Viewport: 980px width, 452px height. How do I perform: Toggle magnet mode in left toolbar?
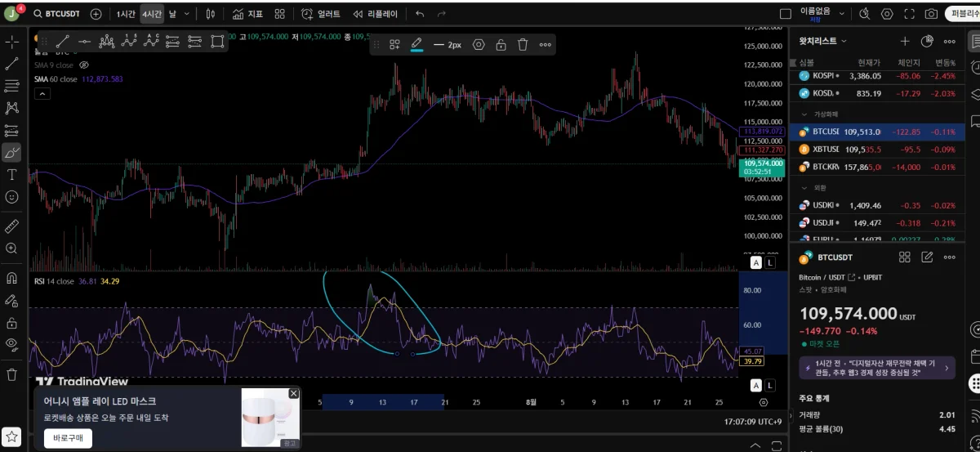(11, 278)
